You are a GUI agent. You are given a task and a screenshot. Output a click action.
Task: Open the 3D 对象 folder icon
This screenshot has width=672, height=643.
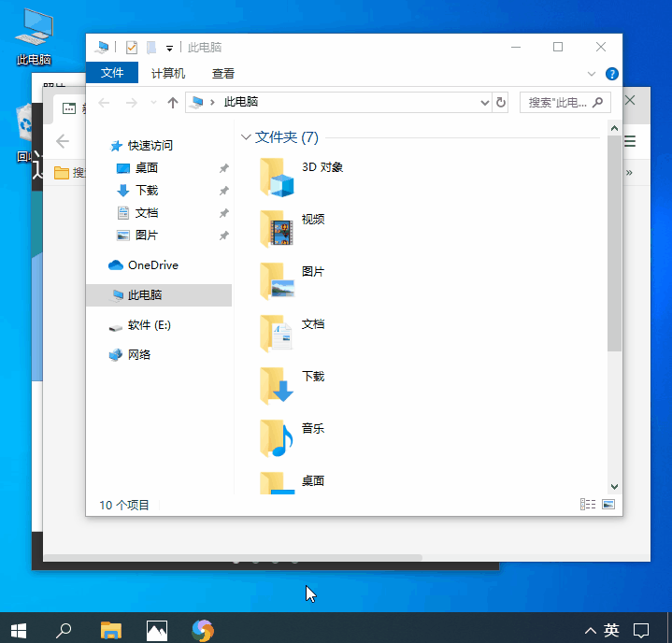(x=277, y=177)
